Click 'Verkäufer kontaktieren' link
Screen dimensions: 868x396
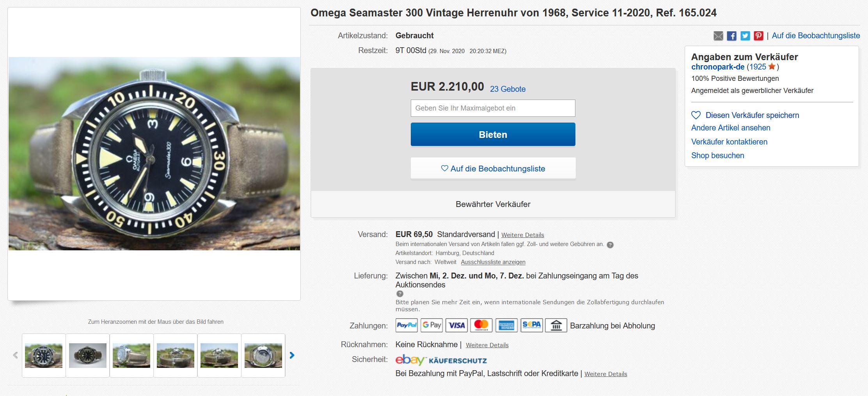[x=729, y=142]
